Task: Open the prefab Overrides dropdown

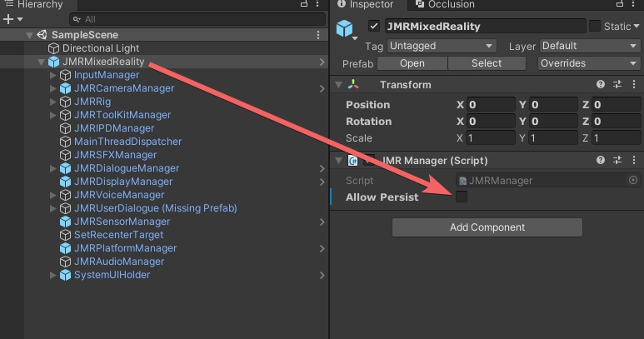Action: tap(587, 63)
